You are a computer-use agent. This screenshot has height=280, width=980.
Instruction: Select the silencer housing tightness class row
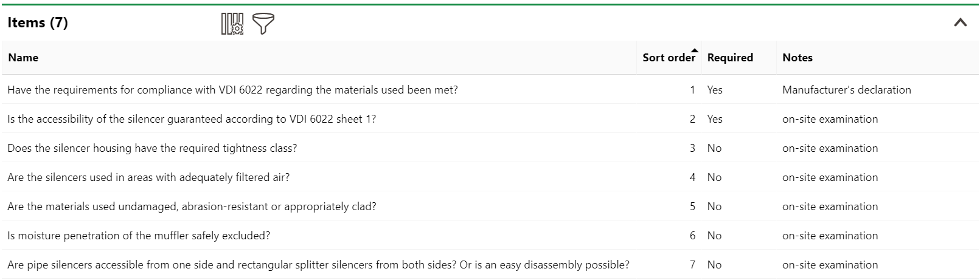pos(152,148)
